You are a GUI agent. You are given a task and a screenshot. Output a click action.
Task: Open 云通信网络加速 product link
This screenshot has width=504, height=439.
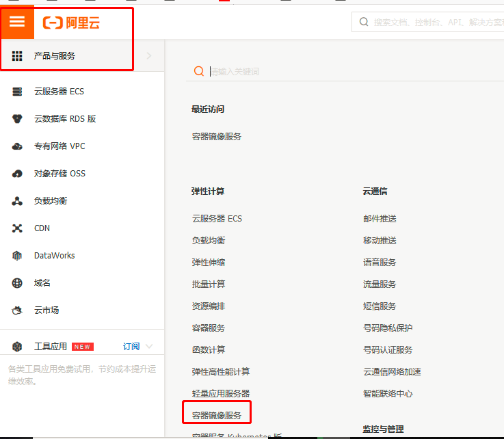(x=392, y=372)
